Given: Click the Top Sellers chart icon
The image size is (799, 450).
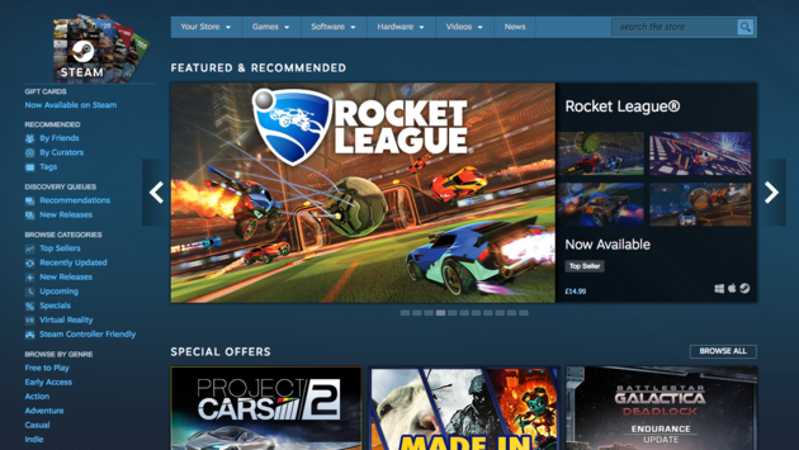Looking at the screenshot, I should tap(30, 248).
